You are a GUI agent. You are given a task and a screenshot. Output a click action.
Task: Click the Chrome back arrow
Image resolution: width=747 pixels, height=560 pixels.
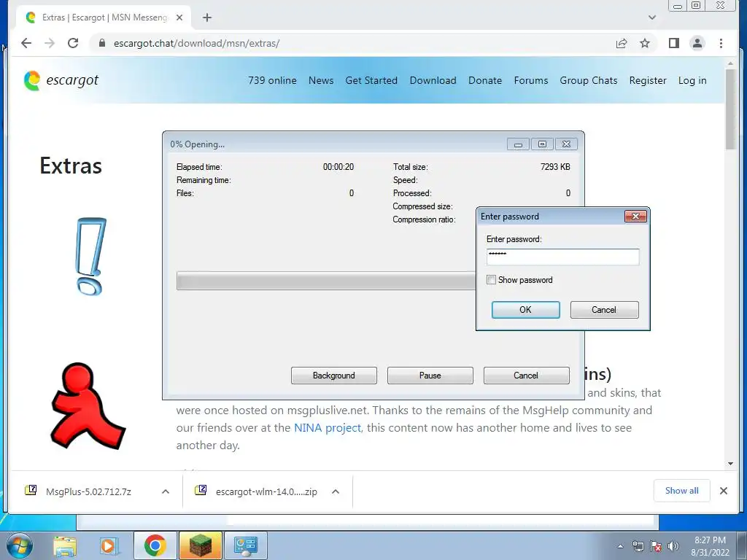pyautogui.click(x=26, y=43)
